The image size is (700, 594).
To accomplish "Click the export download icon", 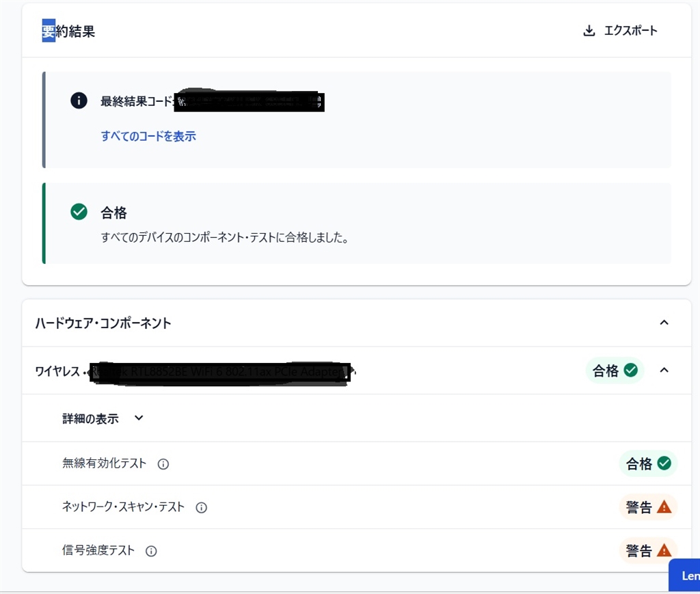I will pos(589,31).
